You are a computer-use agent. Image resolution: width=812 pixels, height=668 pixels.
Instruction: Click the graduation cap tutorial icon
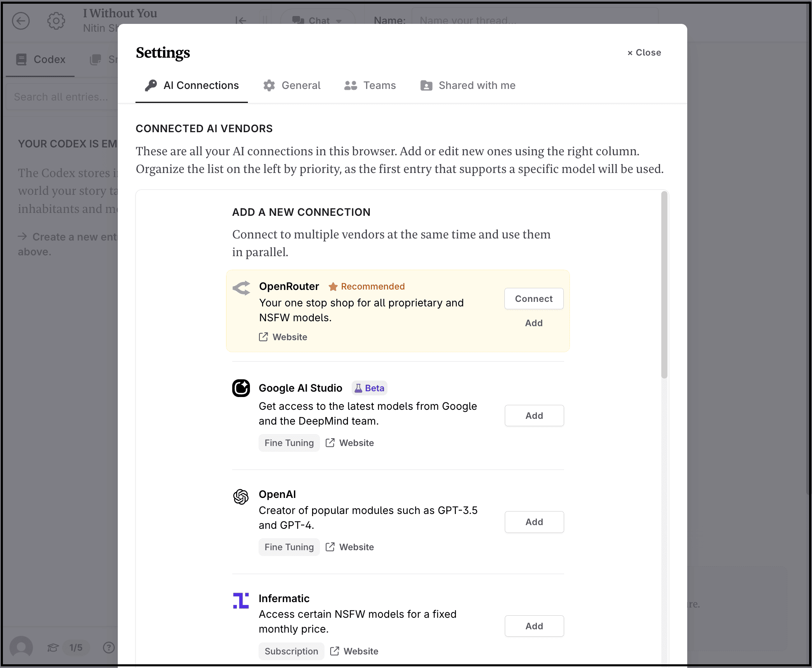point(53,648)
